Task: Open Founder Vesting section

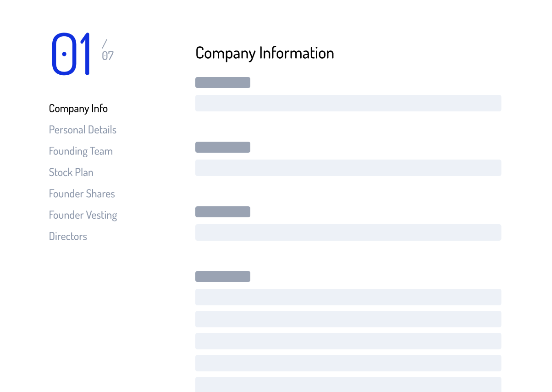Action: tap(83, 215)
